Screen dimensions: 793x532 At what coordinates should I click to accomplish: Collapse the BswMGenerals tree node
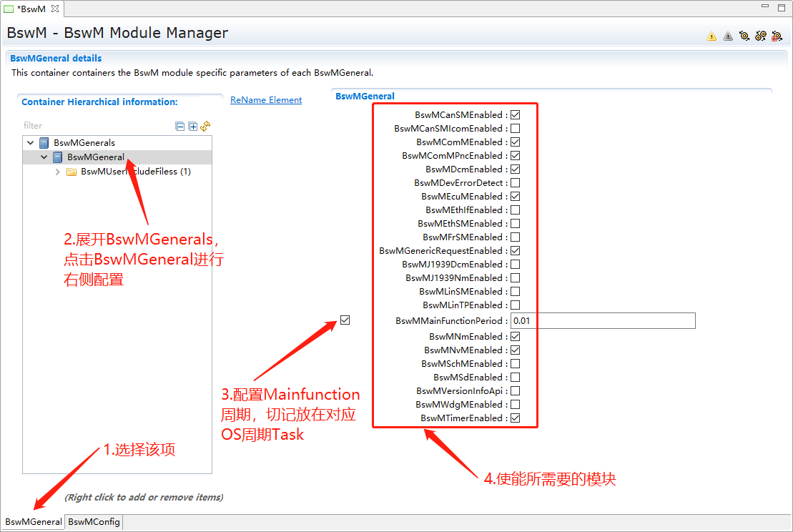pyautogui.click(x=31, y=142)
